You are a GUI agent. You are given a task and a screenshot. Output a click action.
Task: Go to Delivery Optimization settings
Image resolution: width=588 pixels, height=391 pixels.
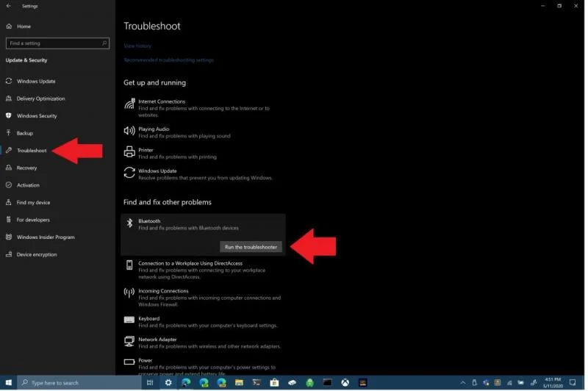tap(40, 98)
